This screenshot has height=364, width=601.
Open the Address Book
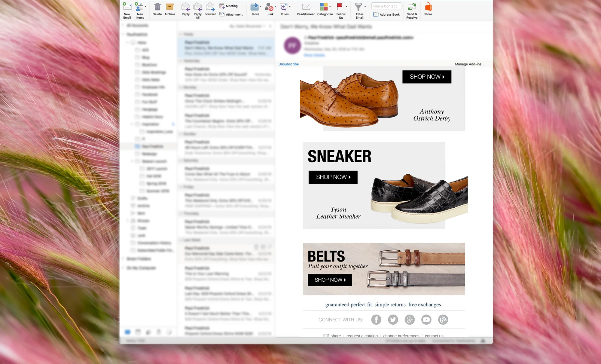[386, 14]
